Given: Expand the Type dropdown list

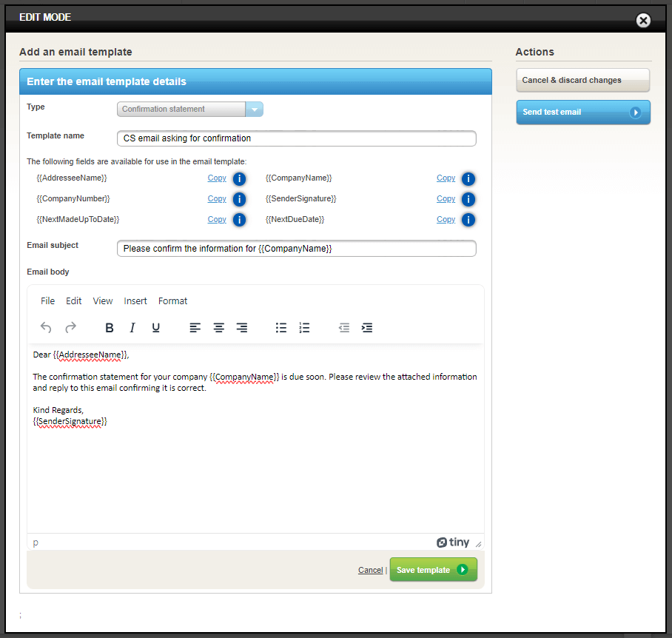Looking at the screenshot, I should click(x=254, y=110).
